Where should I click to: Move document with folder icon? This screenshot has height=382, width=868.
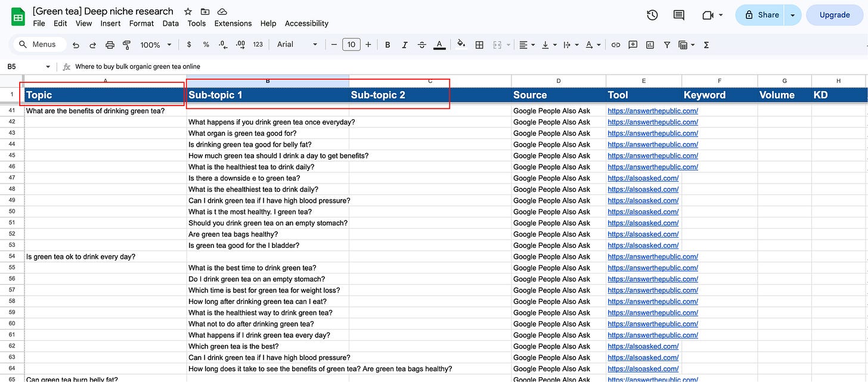(205, 11)
